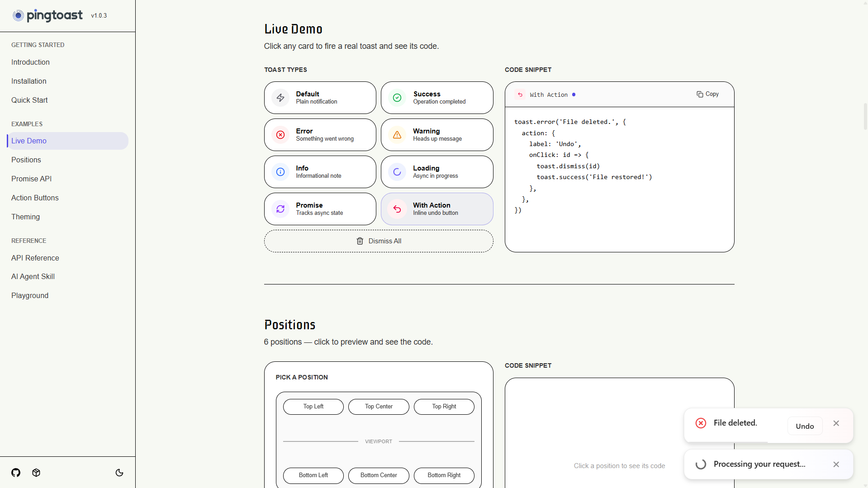
Task: Open the GitHub icon link in sidebar footer
Action: click(x=16, y=473)
